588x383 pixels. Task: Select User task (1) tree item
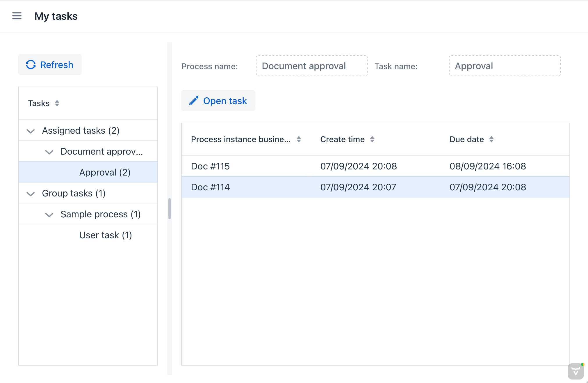pos(105,235)
